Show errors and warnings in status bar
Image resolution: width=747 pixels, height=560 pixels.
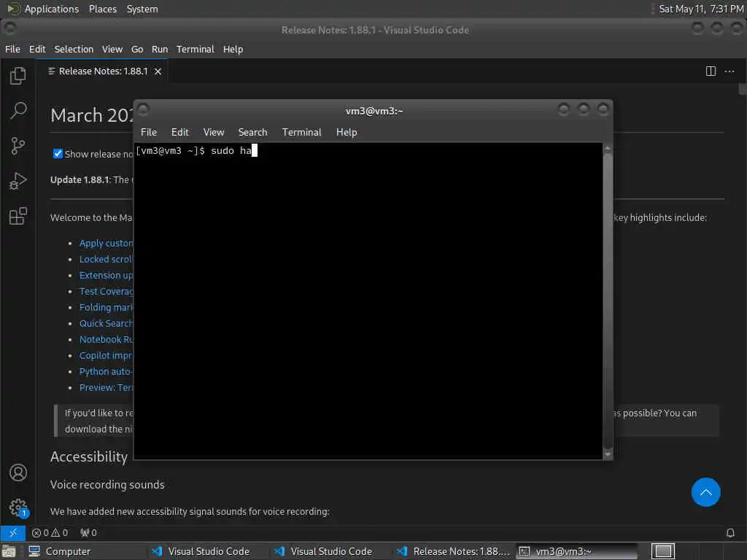coord(50,532)
